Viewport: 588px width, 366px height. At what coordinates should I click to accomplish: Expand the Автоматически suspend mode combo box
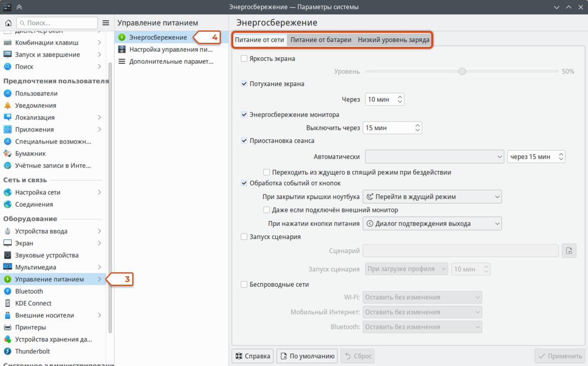pos(434,157)
